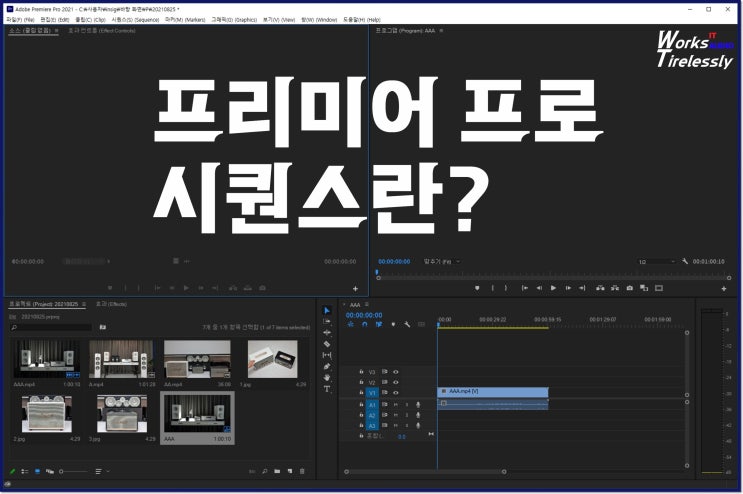Select the Type tool
Image resolution: width=743 pixels, height=494 pixels.
click(327, 389)
